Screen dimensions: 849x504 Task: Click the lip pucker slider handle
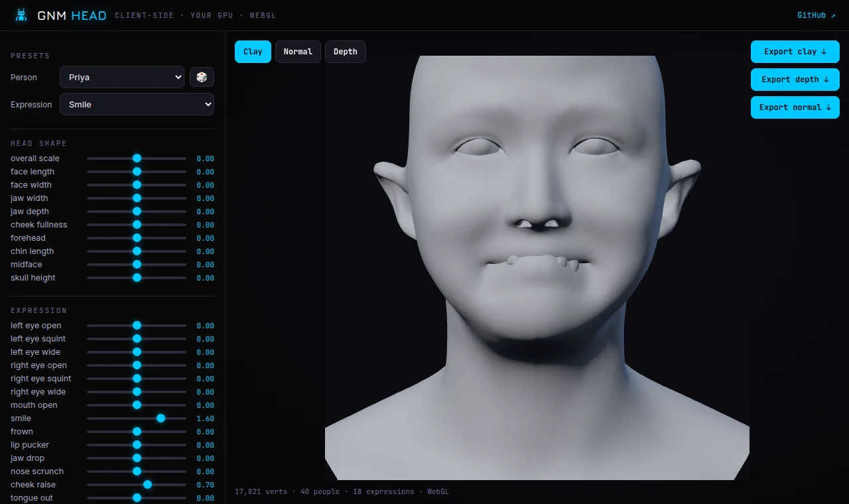137,445
